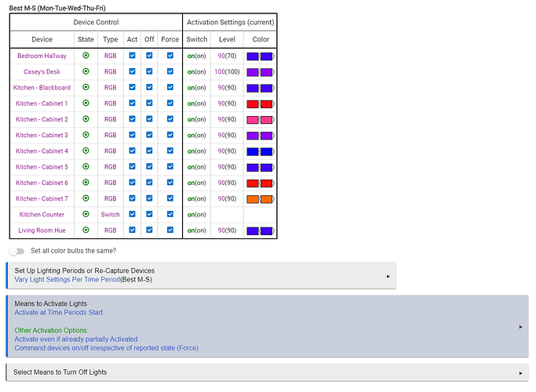Click Kitchen - Cabinet 4 state indicator icon

tap(86, 151)
